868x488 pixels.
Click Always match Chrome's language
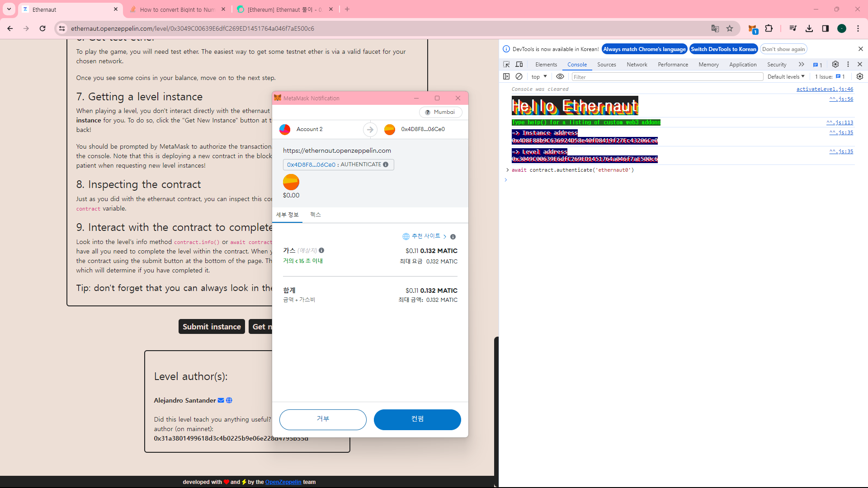pyautogui.click(x=644, y=49)
